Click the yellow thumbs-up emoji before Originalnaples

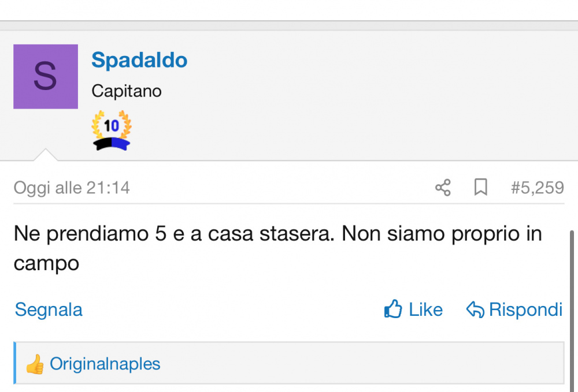point(35,364)
